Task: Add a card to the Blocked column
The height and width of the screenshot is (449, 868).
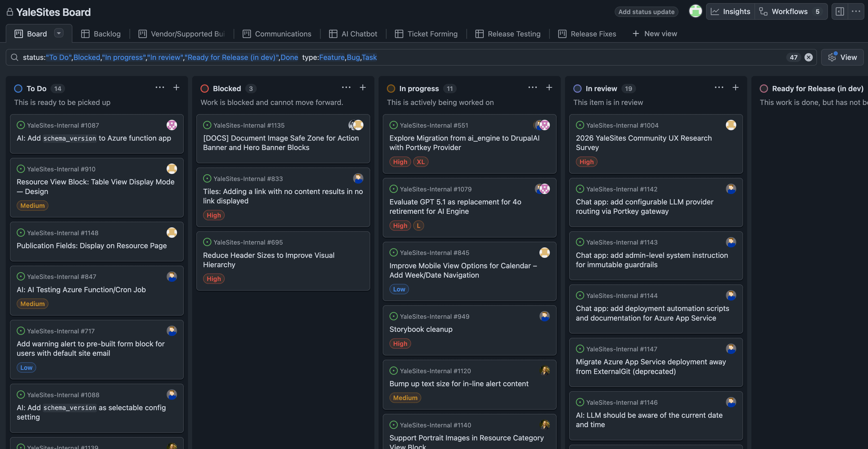Action: (363, 87)
